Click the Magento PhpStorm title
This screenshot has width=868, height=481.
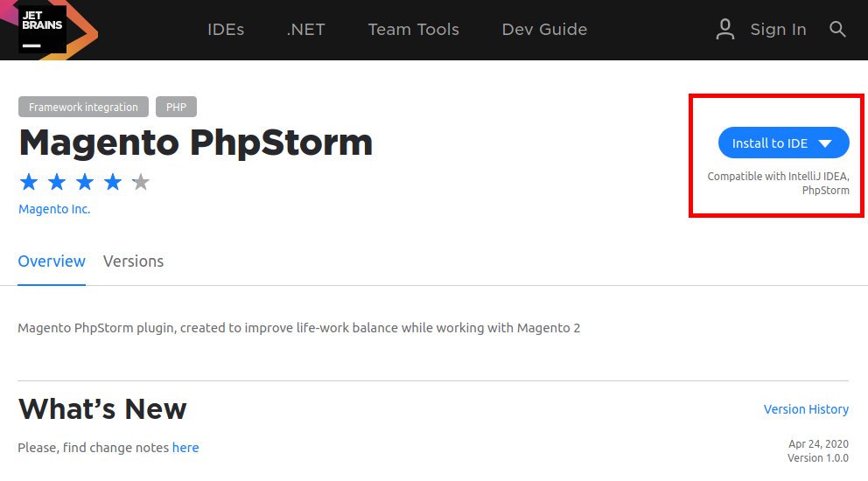(195, 143)
